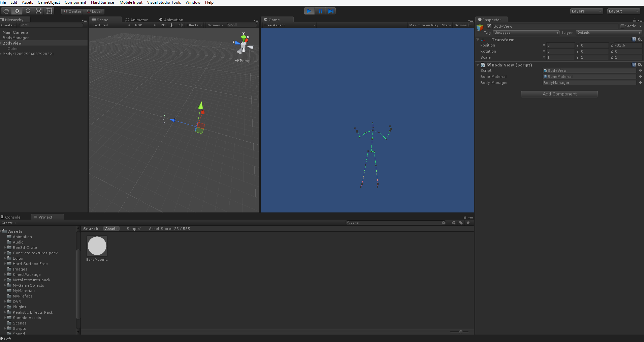This screenshot has width=644, height=342.
Task: Switch to the Animation tab
Action: pos(171,20)
